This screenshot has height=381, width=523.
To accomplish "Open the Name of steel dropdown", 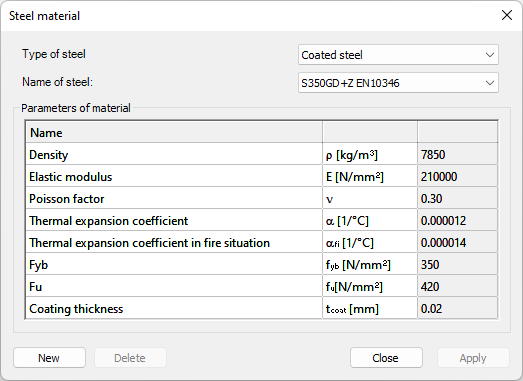I will [x=398, y=83].
